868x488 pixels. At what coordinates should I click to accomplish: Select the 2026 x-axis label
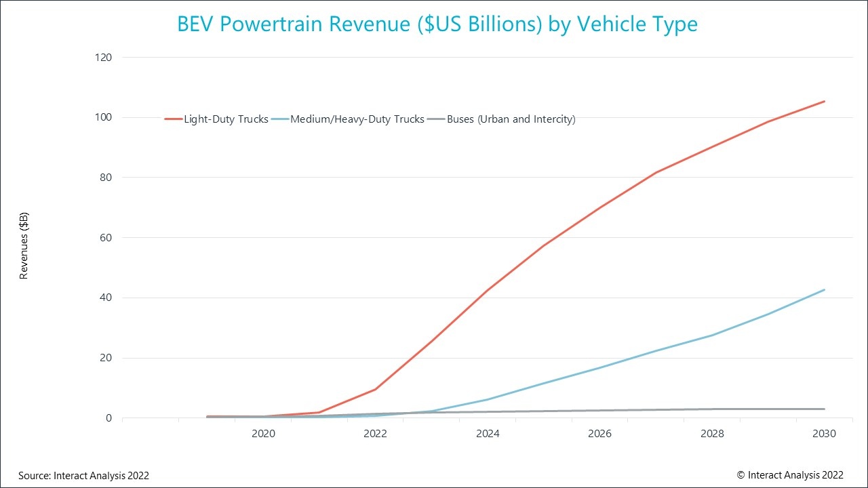599,434
